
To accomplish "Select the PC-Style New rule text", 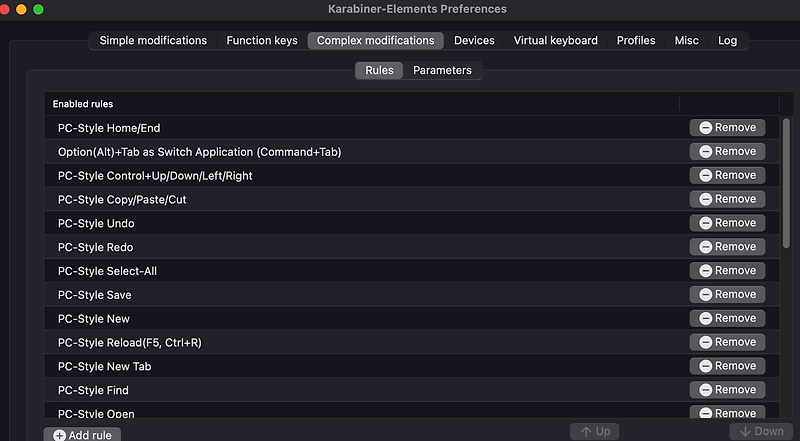I will click(x=93, y=319).
